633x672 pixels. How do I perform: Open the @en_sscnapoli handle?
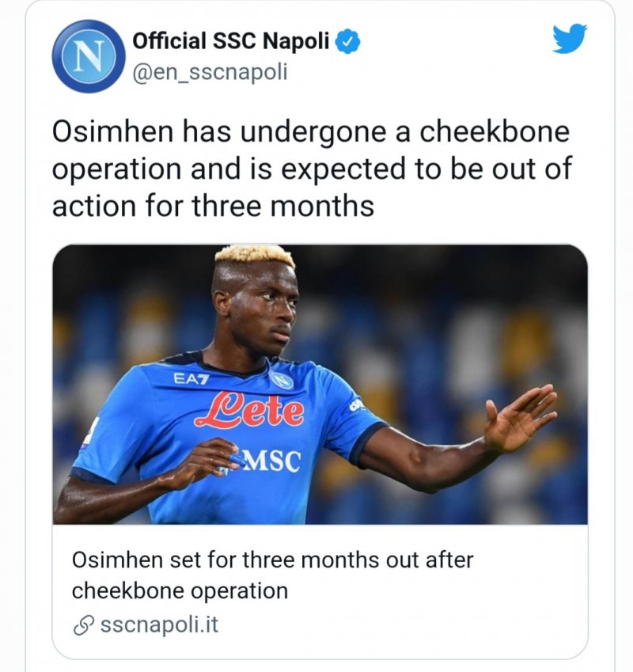pos(210,73)
